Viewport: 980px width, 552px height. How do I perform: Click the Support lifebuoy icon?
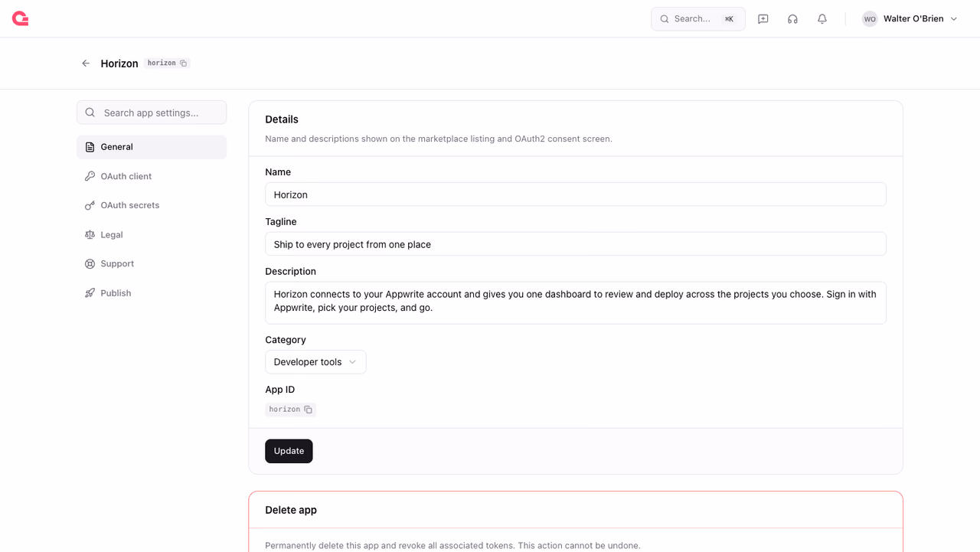pyautogui.click(x=90, y=264)
